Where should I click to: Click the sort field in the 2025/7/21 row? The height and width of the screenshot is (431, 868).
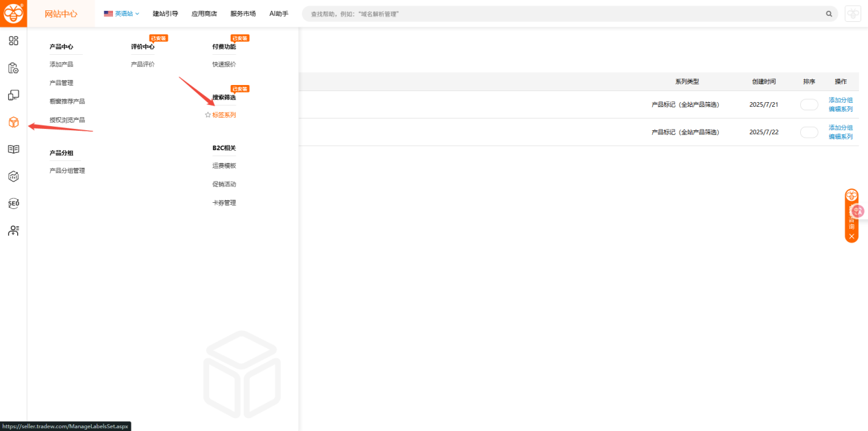809,105
